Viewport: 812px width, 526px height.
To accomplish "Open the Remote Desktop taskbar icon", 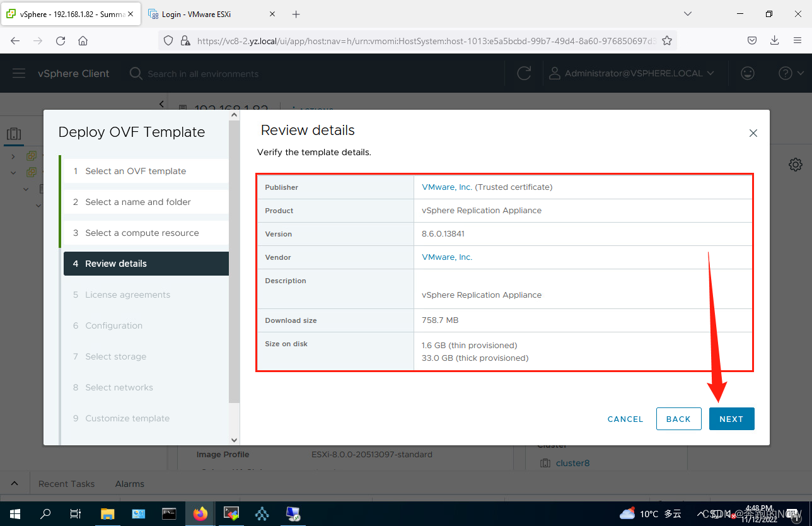I will [293, 513].
